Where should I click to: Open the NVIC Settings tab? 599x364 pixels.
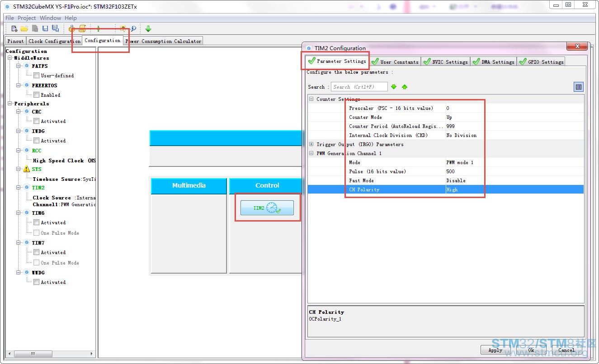tap(445, 62)
